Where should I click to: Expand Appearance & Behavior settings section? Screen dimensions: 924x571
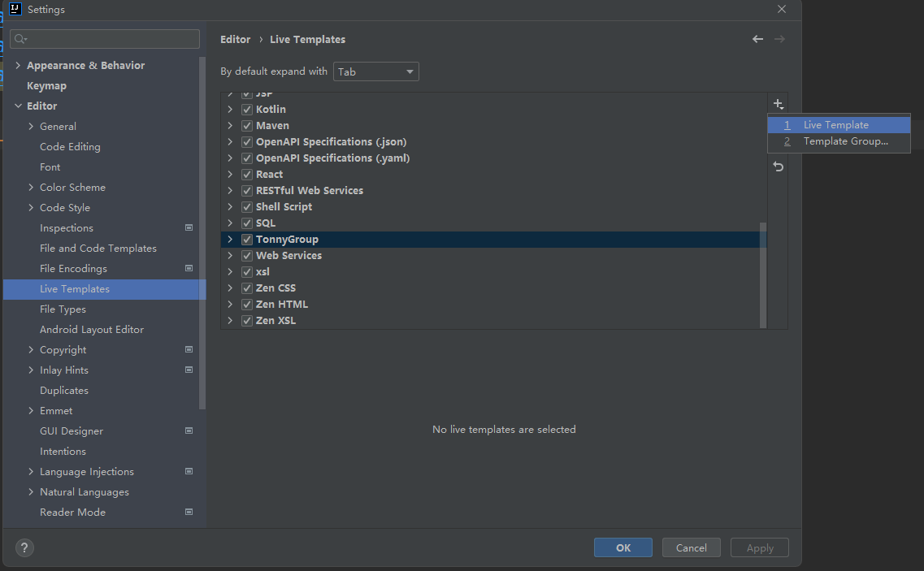pos(18,66)
